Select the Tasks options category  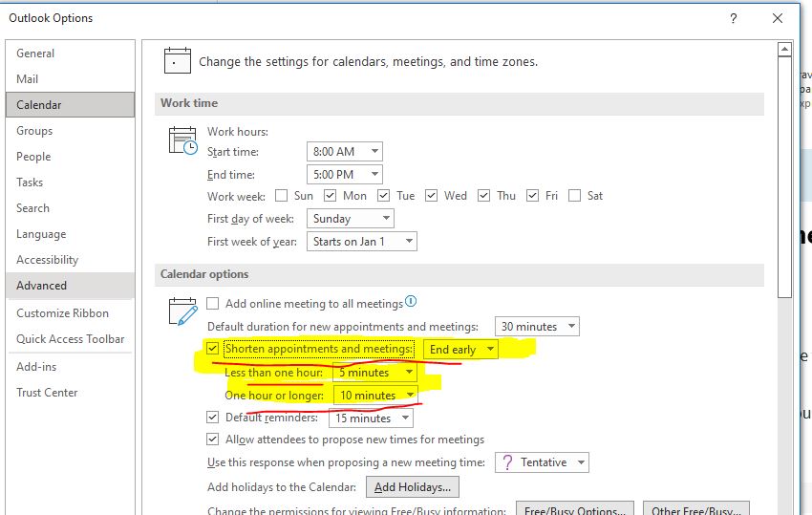click(70, 182)
